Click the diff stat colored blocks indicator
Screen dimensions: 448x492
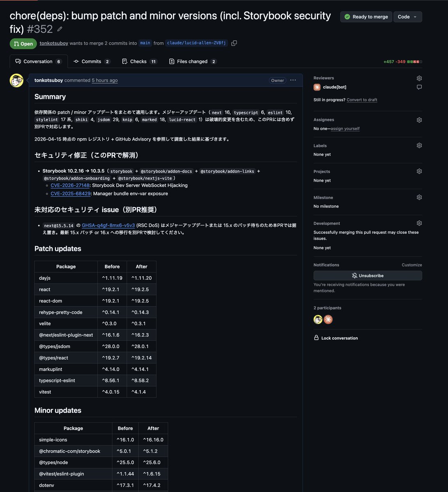click(x=414, y=61)
